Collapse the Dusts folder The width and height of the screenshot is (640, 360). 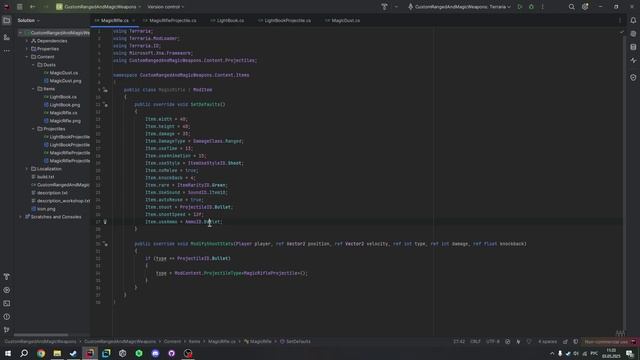point(33,65)
